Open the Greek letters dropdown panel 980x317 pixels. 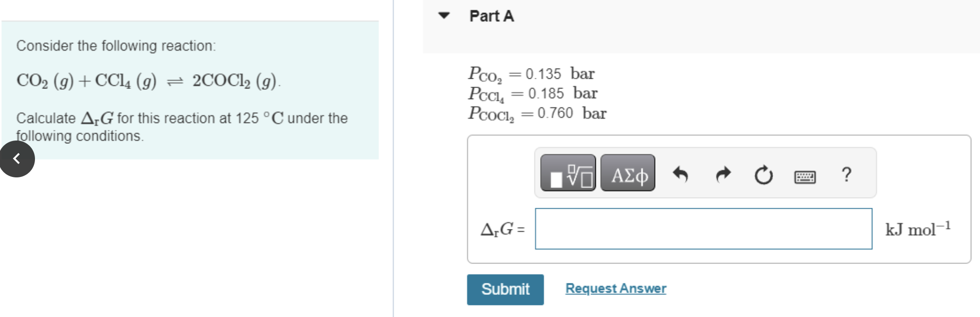pos(628,174)
